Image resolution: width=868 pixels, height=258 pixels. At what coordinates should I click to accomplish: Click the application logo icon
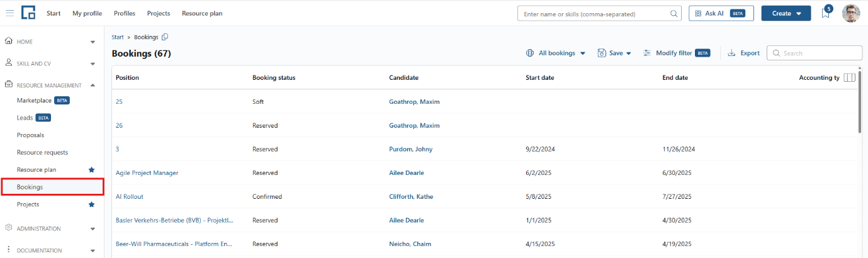coord(28,13)
